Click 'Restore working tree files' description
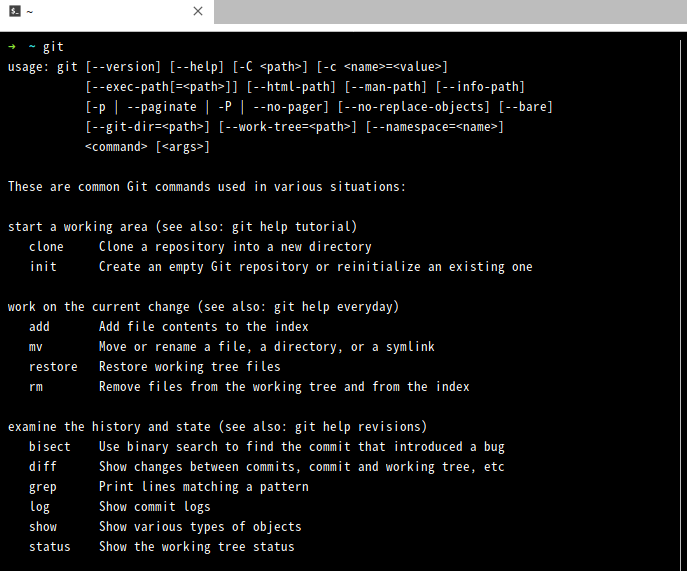Image resolution: width=687 pixels, height=571 pixels. 190,367
